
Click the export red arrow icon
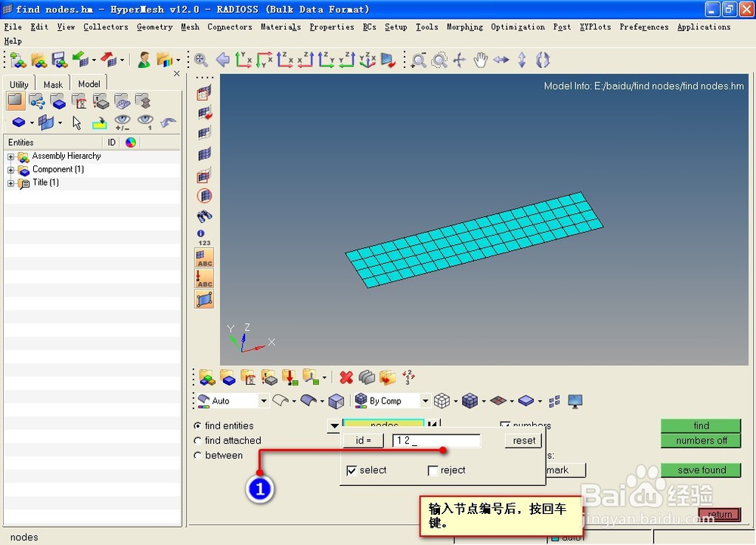coord(109,60)
